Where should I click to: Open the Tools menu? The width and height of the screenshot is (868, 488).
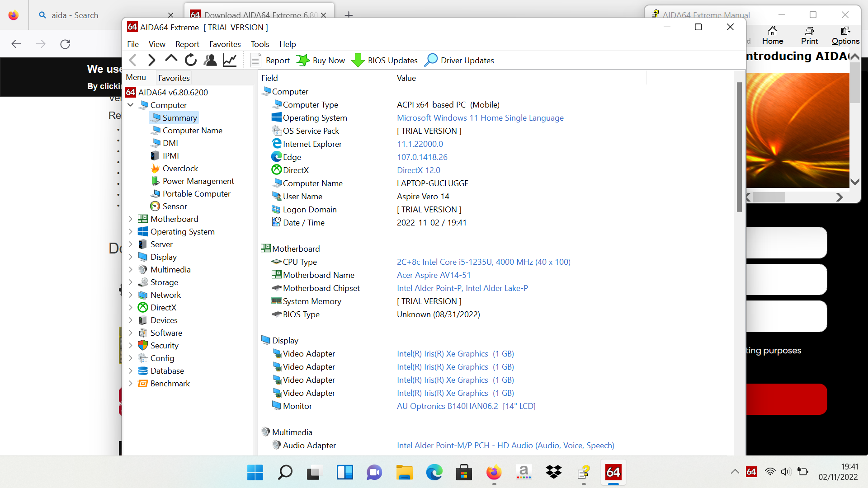tap(260, 44)
